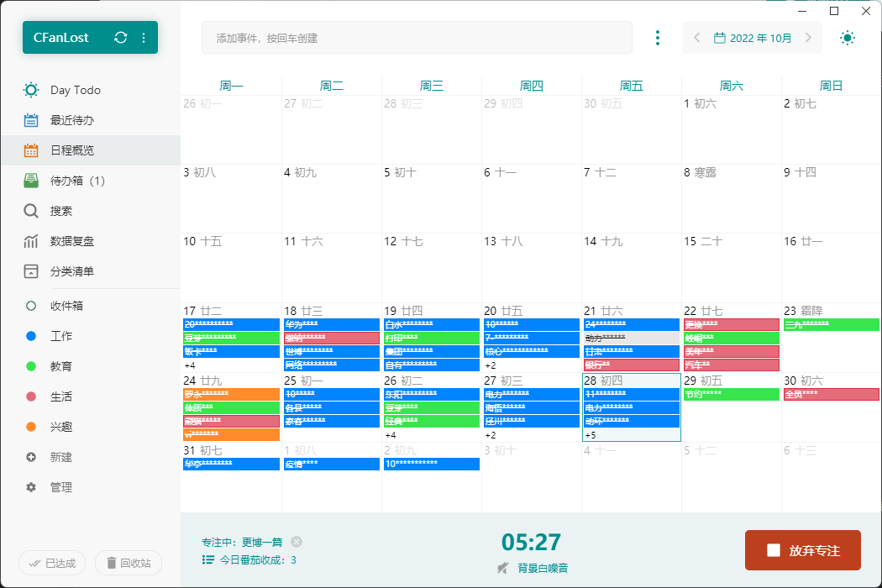The image size is (882, 588).
Task: Click the blue 电力 event on the 27th
Action: tap(532, 394)
